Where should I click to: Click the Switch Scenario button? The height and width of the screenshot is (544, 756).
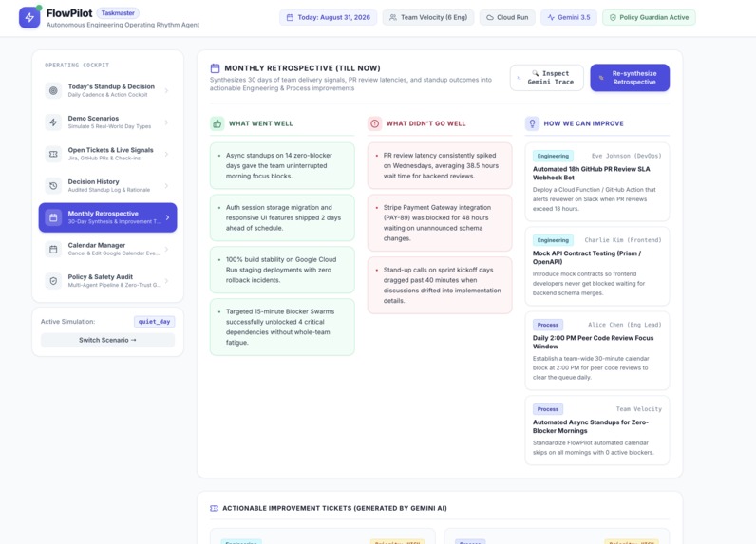pos(107,340)
